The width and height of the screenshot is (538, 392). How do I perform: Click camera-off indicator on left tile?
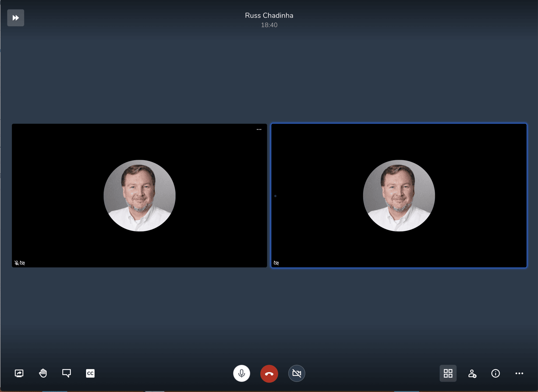22,263
